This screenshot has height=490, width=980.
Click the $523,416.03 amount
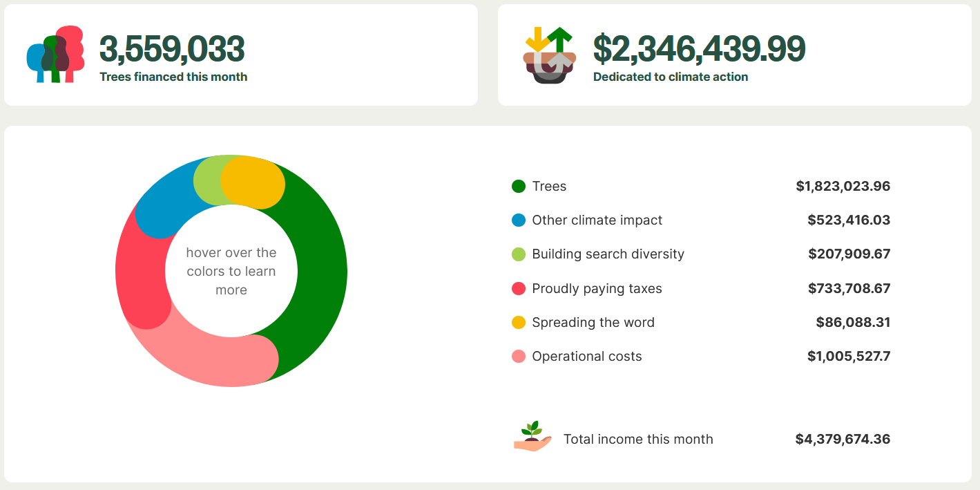tap(849, 220)
